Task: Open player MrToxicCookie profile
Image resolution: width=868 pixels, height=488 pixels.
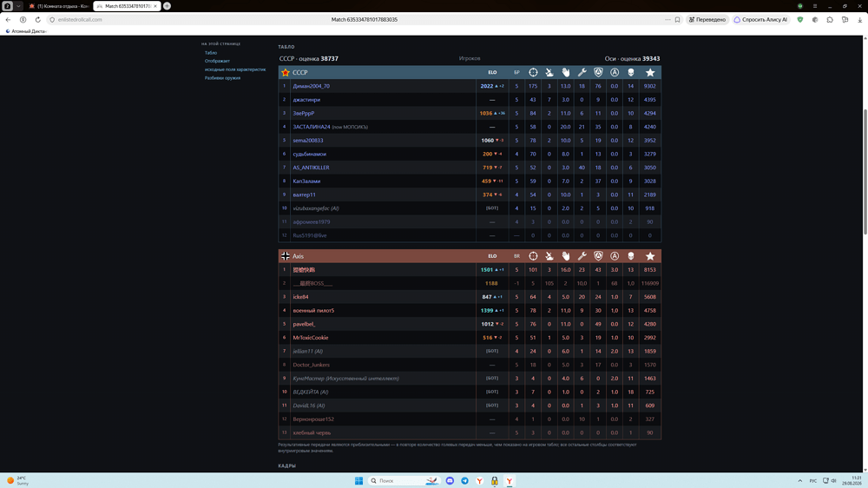Action: point(311,338)
